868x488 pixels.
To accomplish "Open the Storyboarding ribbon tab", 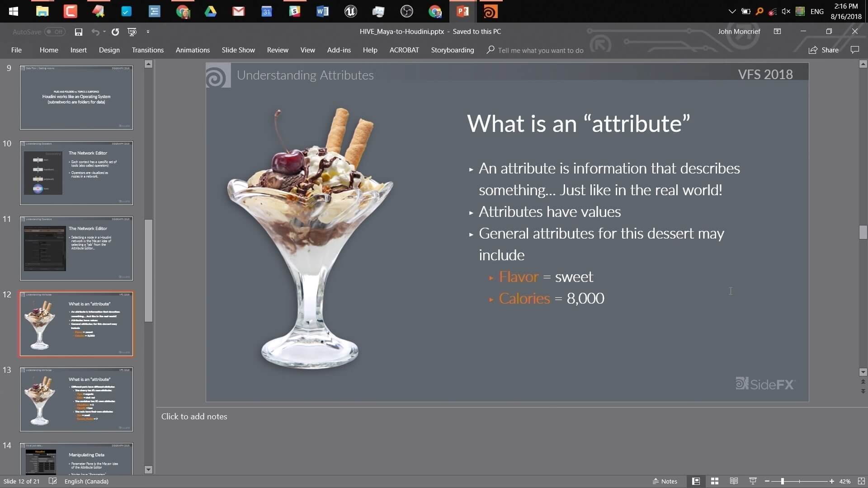I will tap(453, 50).
